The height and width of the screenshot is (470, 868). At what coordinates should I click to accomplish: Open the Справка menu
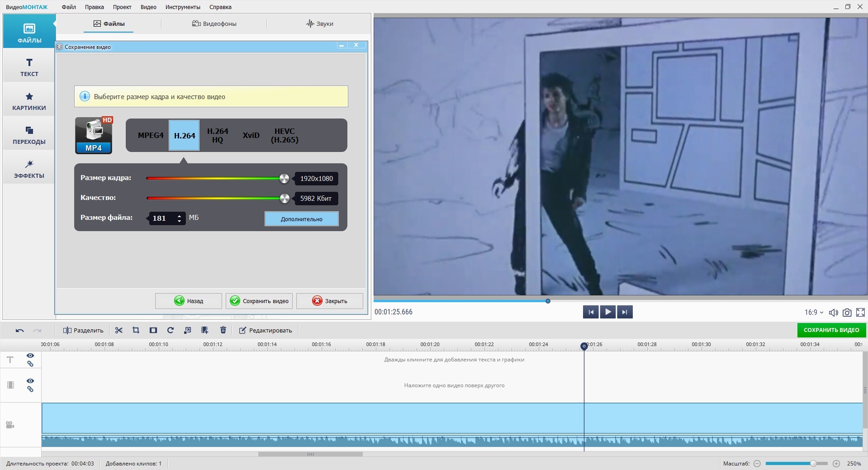click(220, 7)
